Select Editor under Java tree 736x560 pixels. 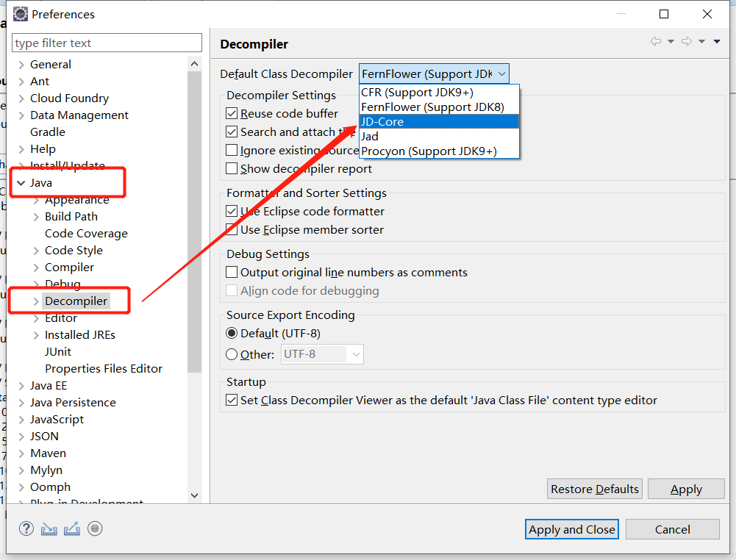[60, 317]
